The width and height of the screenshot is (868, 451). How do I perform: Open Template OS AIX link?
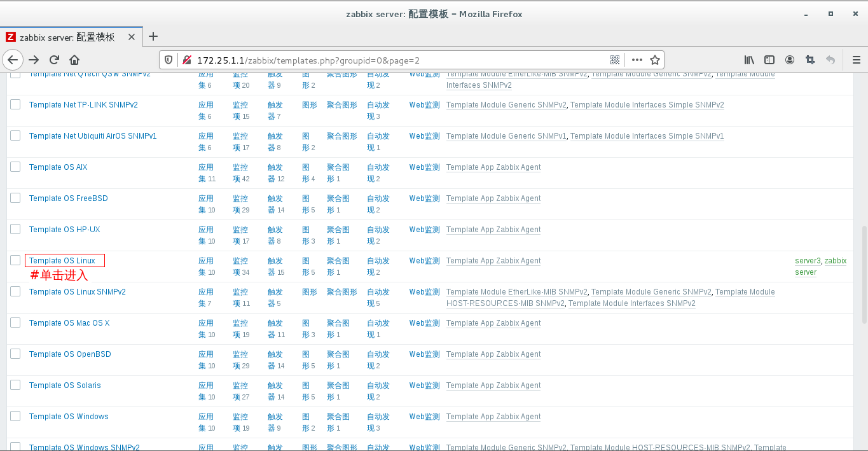click(x=59, y=167)
